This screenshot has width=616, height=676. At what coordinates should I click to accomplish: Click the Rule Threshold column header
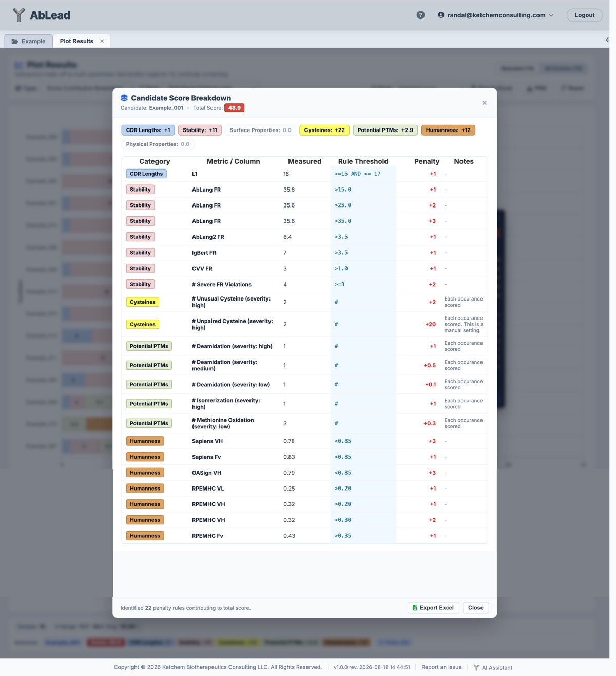363,161
